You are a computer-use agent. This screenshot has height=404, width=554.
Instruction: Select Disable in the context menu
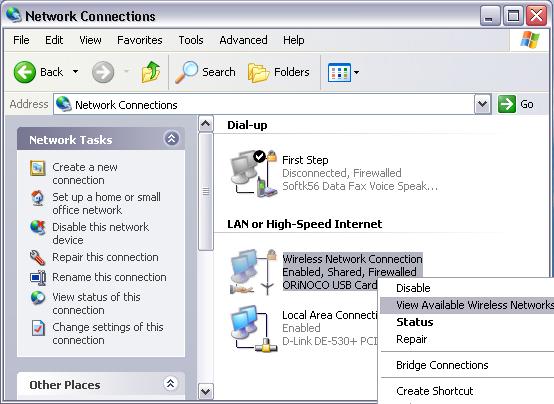click(413, 288)
